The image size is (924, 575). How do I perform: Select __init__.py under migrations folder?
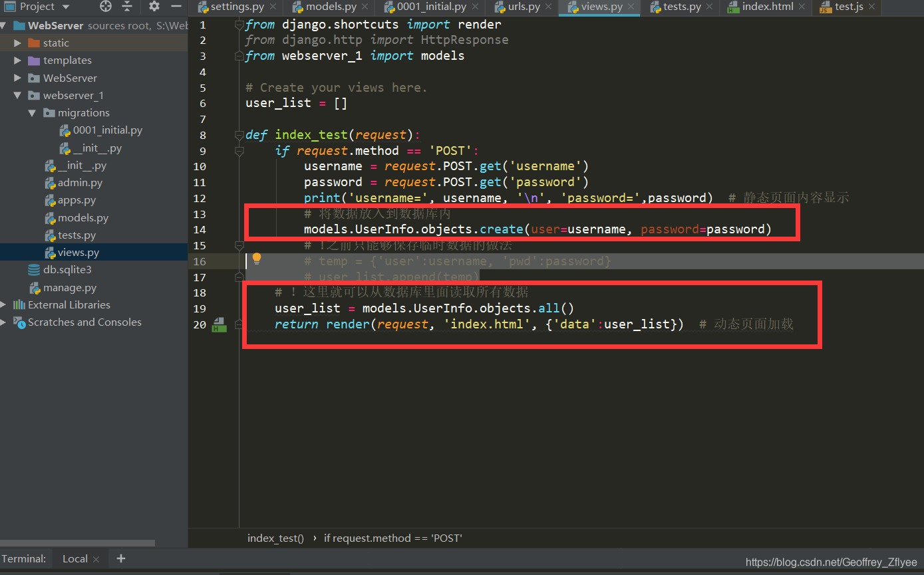pyautogui.click(x=97, y=148)
